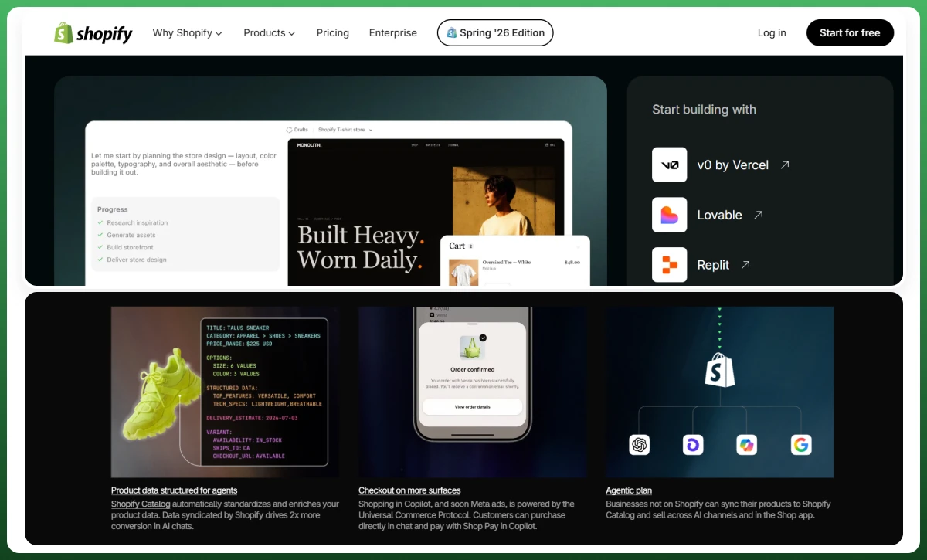The height and width of the screenshot is (560, 927).
Task: Click the green bag product image
Action: tap(471, 347)
